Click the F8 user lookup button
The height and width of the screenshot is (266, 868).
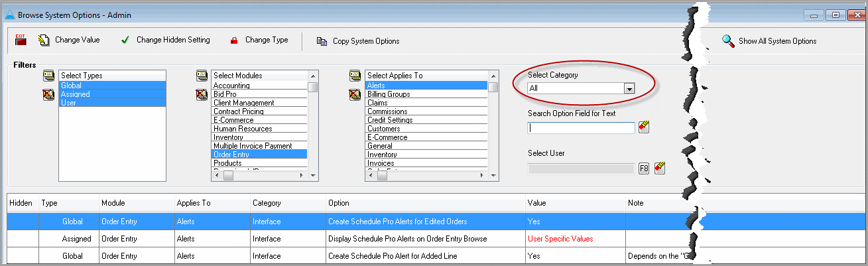644,168
